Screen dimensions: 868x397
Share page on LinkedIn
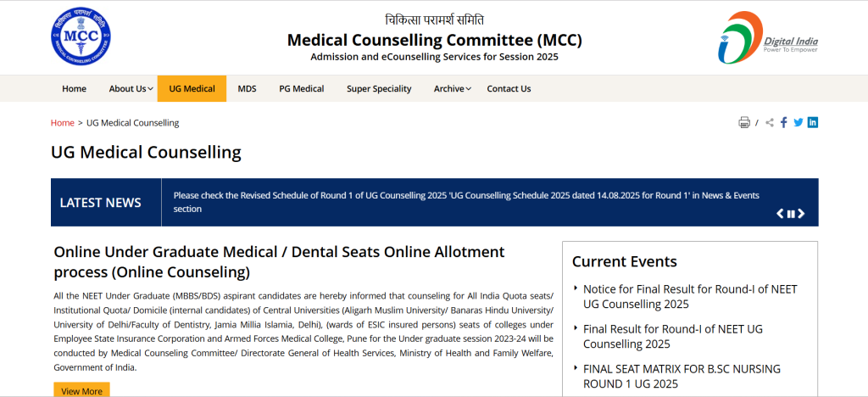(x=813, y=123)
